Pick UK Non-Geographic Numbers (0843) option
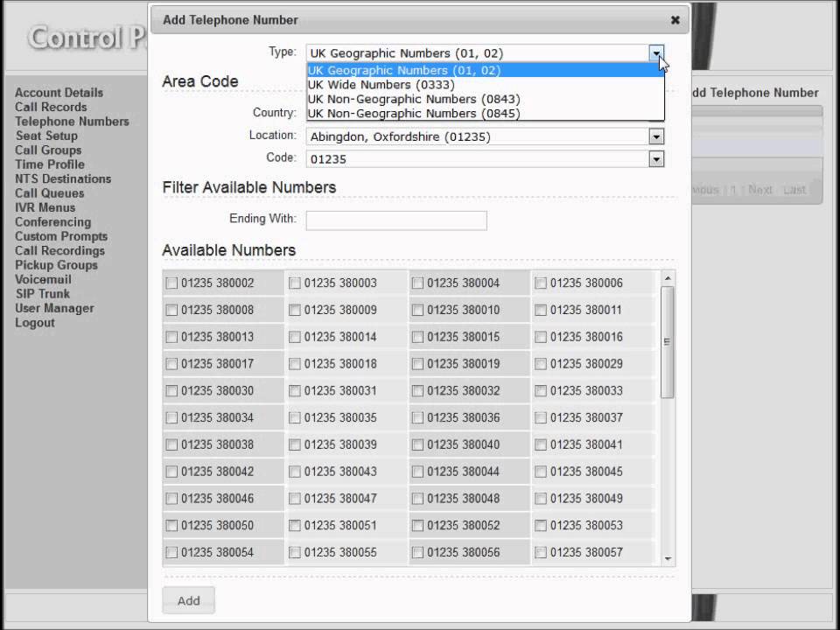840x630 pixels. click(x=414, y=99)
